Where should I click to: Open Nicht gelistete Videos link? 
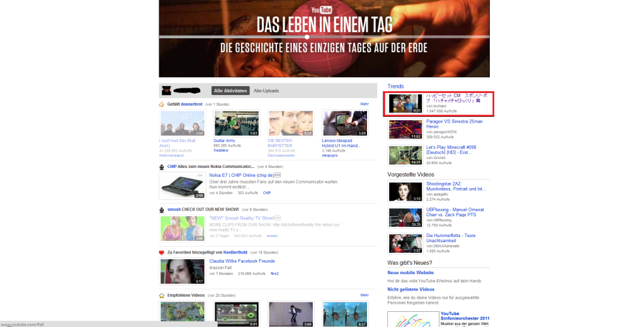pyautogui.click(x=410, y=289)
